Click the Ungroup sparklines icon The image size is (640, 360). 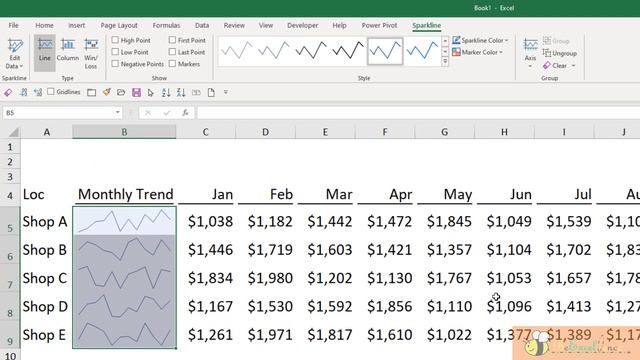coord(547,53)
